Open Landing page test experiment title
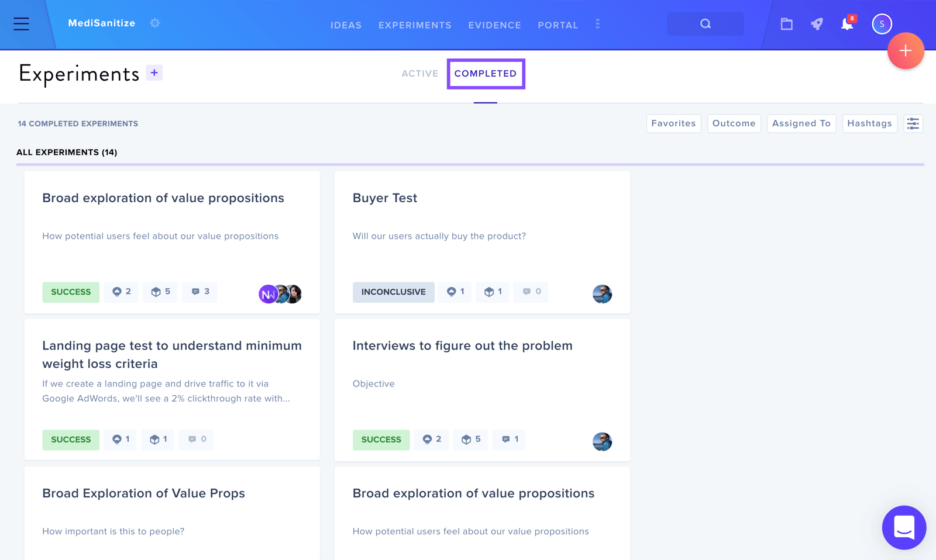This screenshot has width=936, height=560. tap(172, 354)
